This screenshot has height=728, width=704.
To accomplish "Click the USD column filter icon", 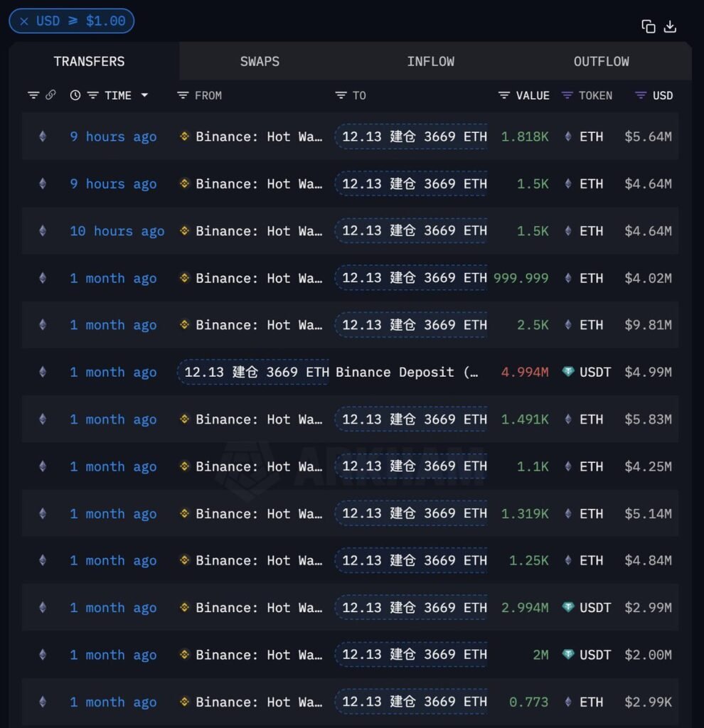I will (641, 95).
